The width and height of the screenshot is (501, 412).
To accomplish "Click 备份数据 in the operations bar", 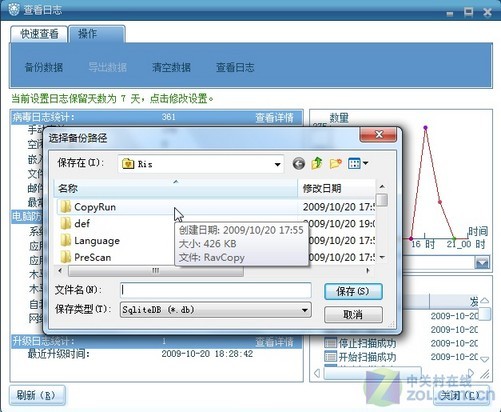I will 44,68.
